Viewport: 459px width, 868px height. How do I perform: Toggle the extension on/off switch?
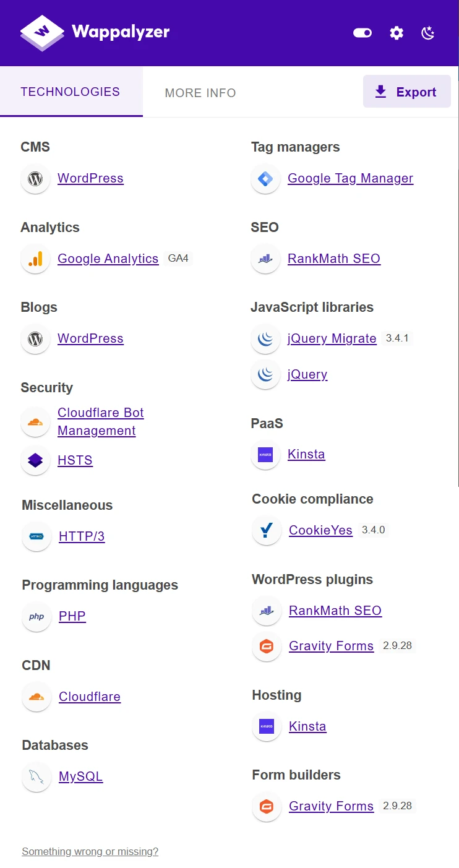point(362,33)
